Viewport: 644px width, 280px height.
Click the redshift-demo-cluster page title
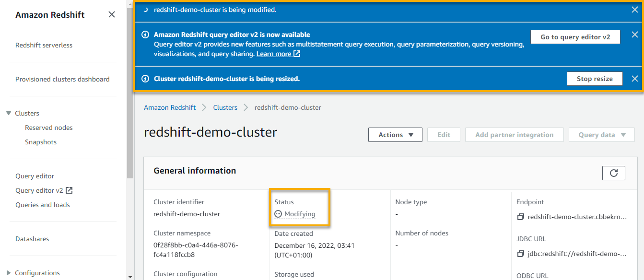coord(211,132)
